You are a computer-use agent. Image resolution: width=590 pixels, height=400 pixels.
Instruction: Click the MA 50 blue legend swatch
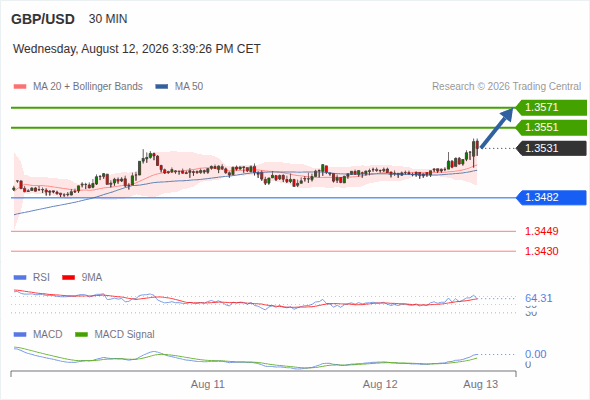(x=162, y=87)
